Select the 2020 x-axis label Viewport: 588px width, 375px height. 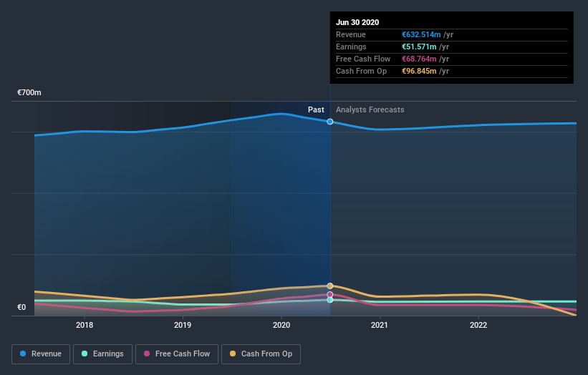click(281, 325)
